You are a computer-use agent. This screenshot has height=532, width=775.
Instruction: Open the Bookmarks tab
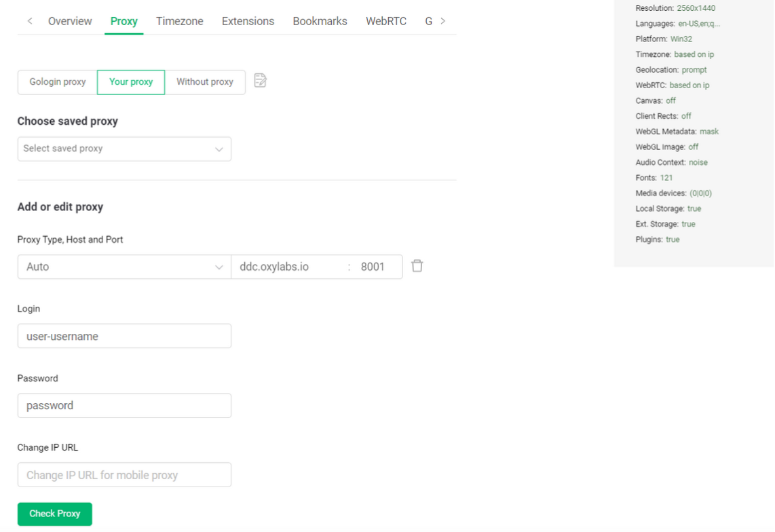[320, 21]
